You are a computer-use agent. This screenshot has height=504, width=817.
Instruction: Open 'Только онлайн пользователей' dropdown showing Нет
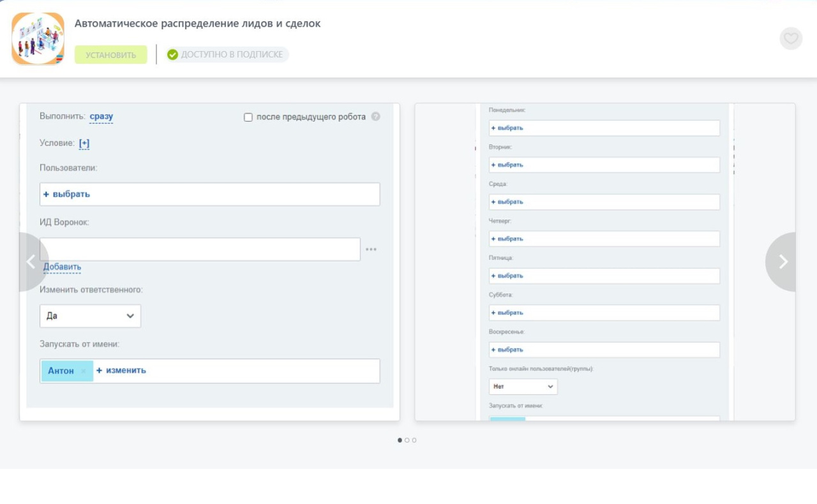click(523, 387)
